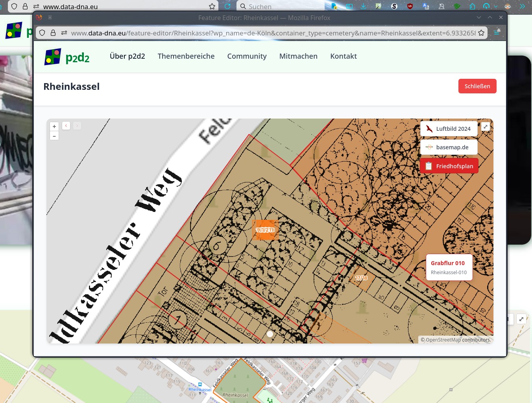The width and height of the screenshot is (532, 403).
Task: Select the 9/1/2 1B grave marker
Action: (x=265, y=230)
